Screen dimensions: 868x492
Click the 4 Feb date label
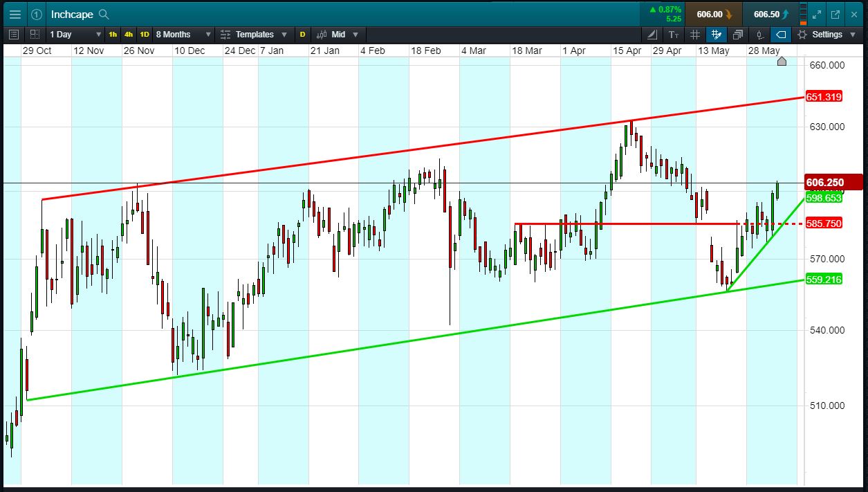373,51
